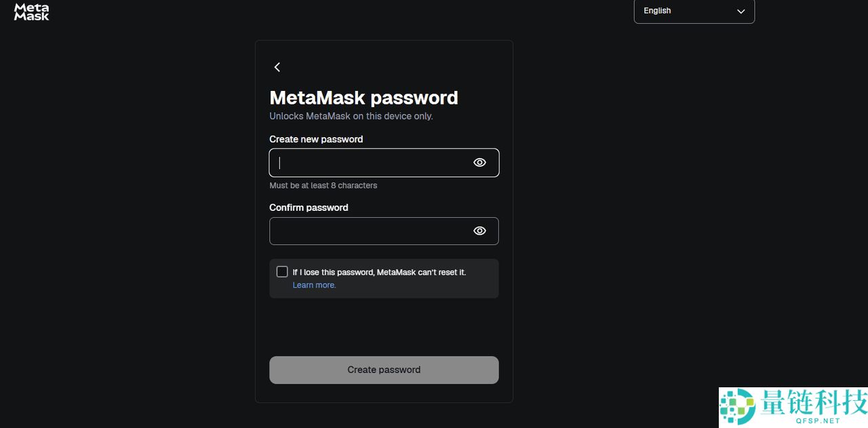Viewport: 868px width, 428px height.
Task: Reveal Confirm password using eye icon
Action: tap(479, 231)
